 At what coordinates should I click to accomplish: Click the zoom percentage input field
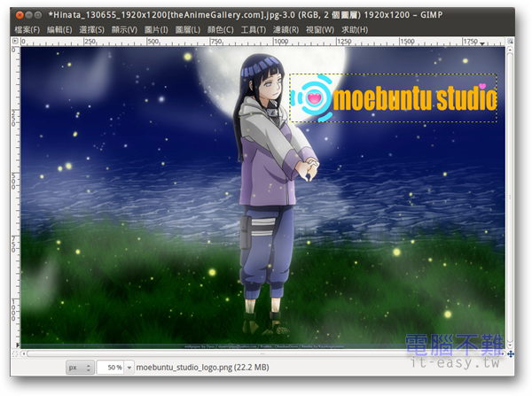tap(109, 367)
